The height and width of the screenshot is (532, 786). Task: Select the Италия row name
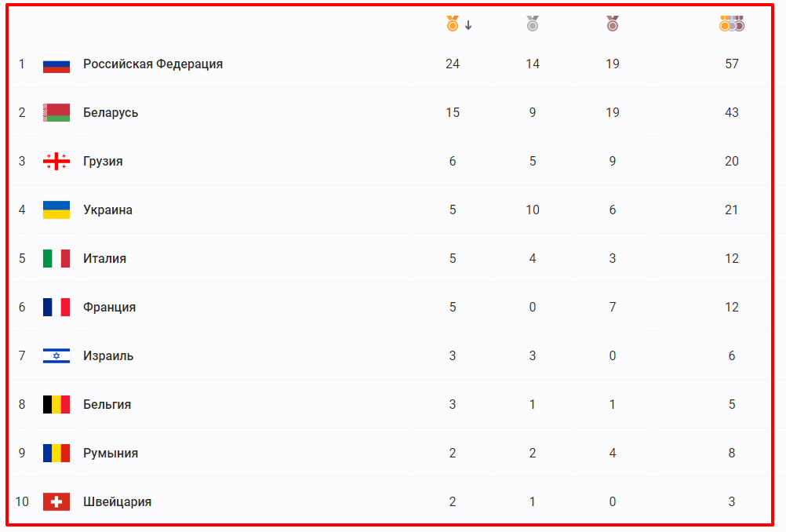[104, 259]
